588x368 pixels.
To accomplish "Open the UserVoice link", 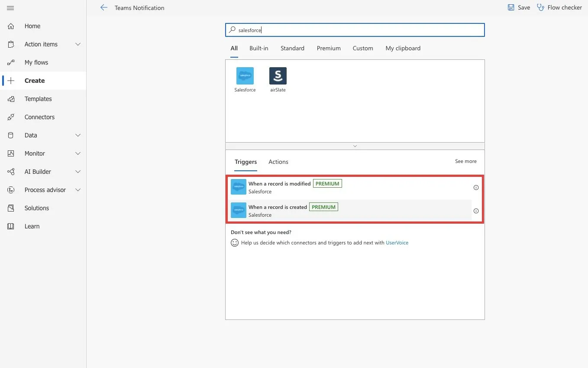I will point(397,243).
